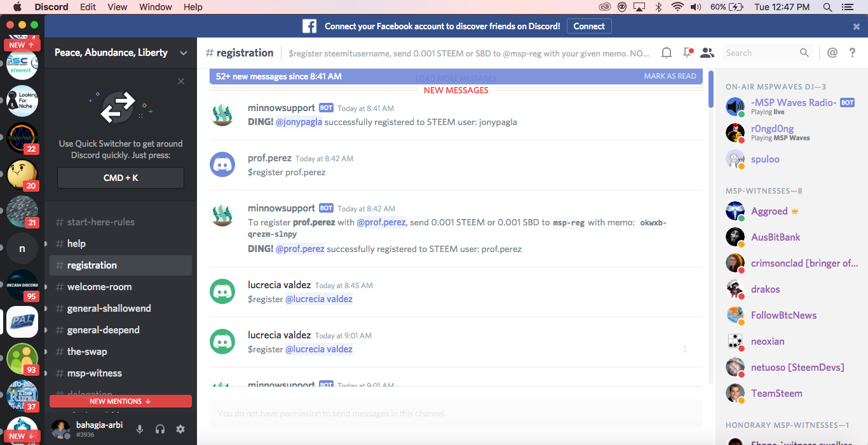Screen dimensions: 868x445
Task: Open the help channel
Action: pos(121,244)
